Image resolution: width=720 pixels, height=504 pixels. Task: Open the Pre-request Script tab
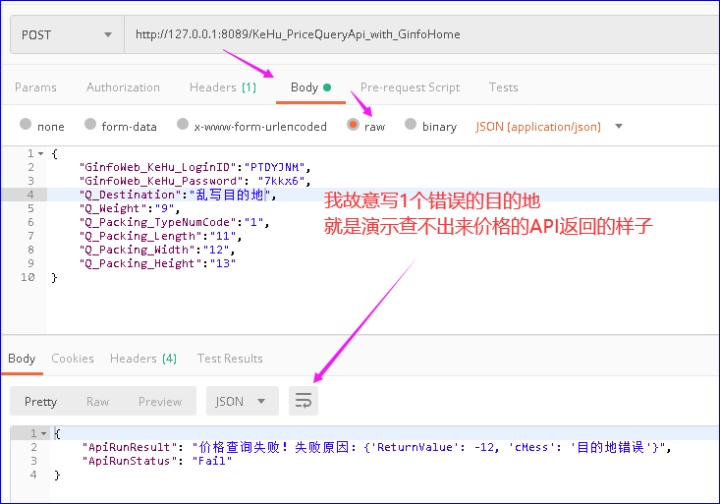(410, 87)
